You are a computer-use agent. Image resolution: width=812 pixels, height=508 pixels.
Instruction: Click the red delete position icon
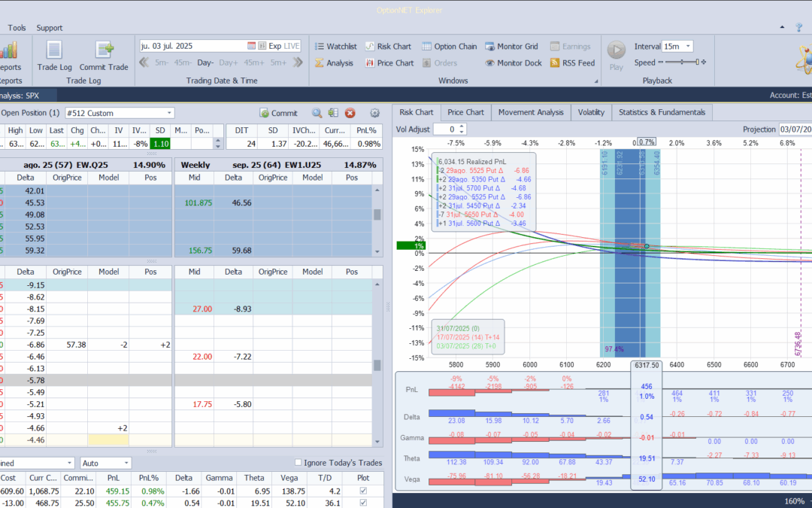pos(350,114)
